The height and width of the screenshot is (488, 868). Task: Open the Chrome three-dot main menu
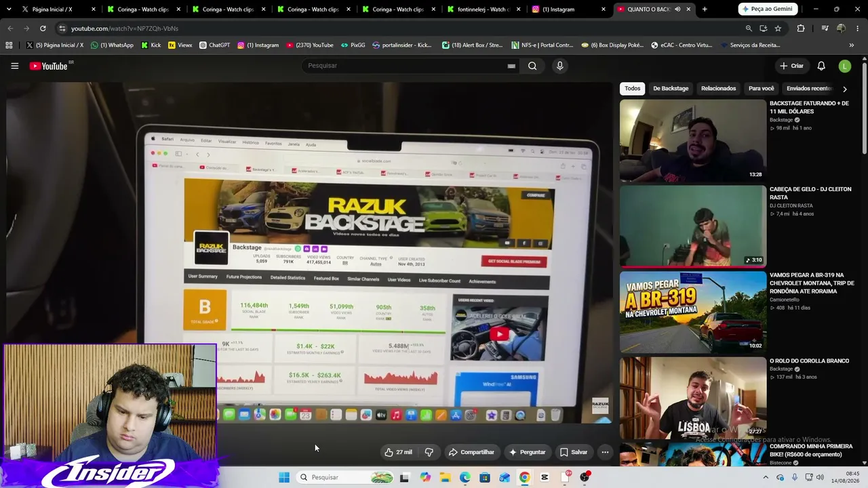[858, 28]
